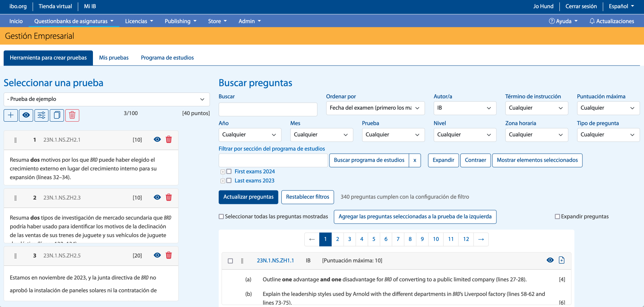Tick the First exams 2024 checkbox

point(229,172)
